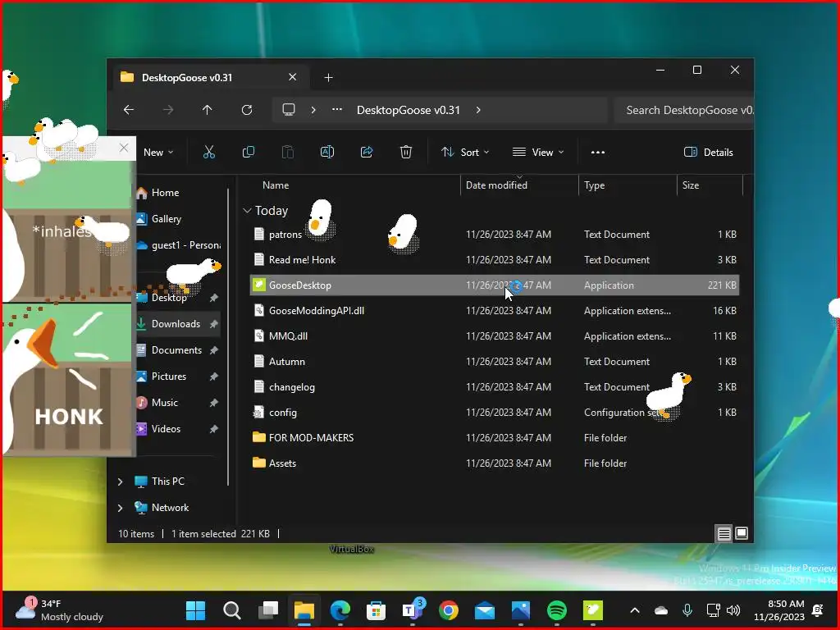Click the Delete trash icon

pyautogui.click(x=406, y=152)
